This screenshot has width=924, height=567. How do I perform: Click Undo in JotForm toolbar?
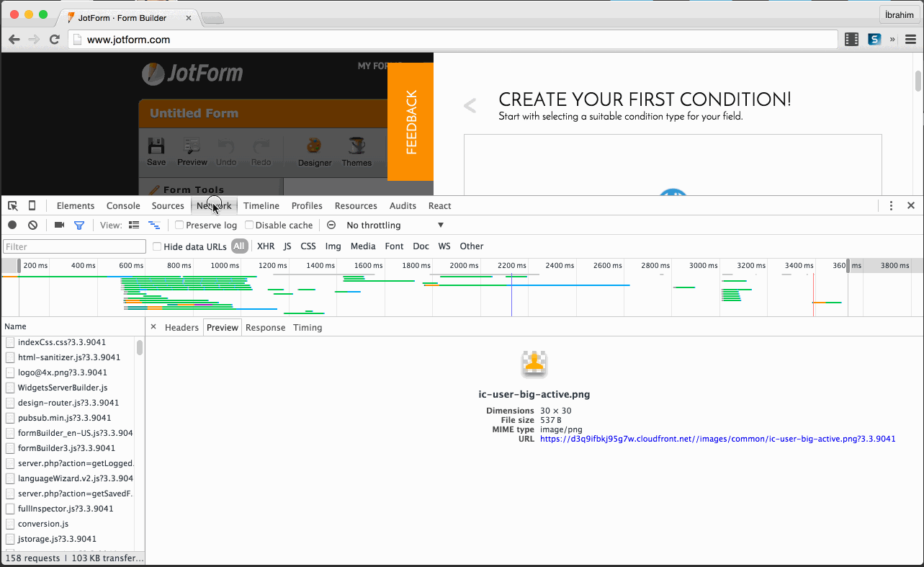click(226, 152)
